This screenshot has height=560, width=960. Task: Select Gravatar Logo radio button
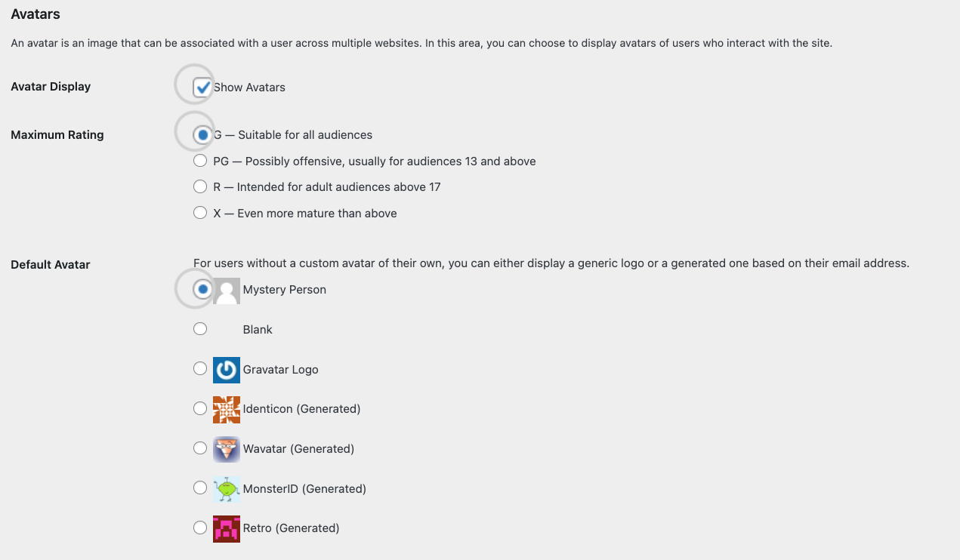[200, 368]
